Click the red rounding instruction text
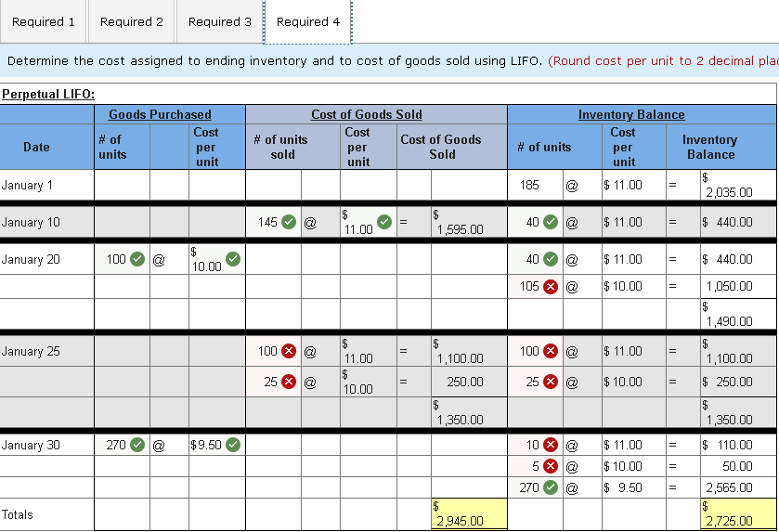This screenshot has width=779, height=532. 663,61
